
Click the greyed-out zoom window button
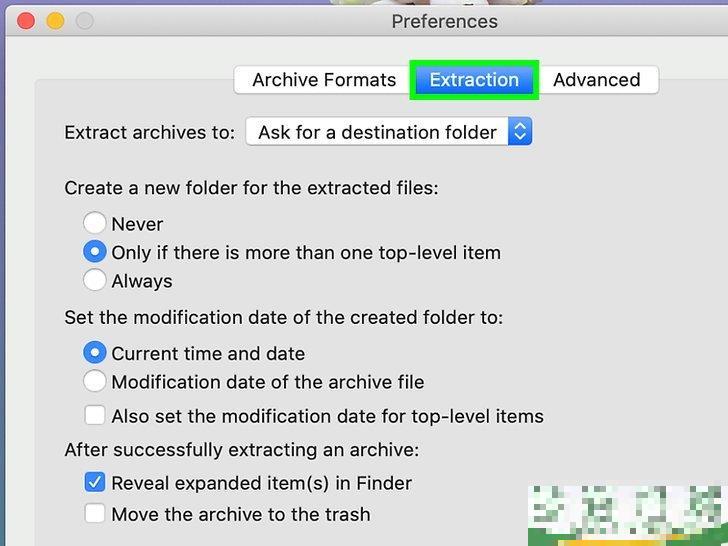click(x=85, y=20)
